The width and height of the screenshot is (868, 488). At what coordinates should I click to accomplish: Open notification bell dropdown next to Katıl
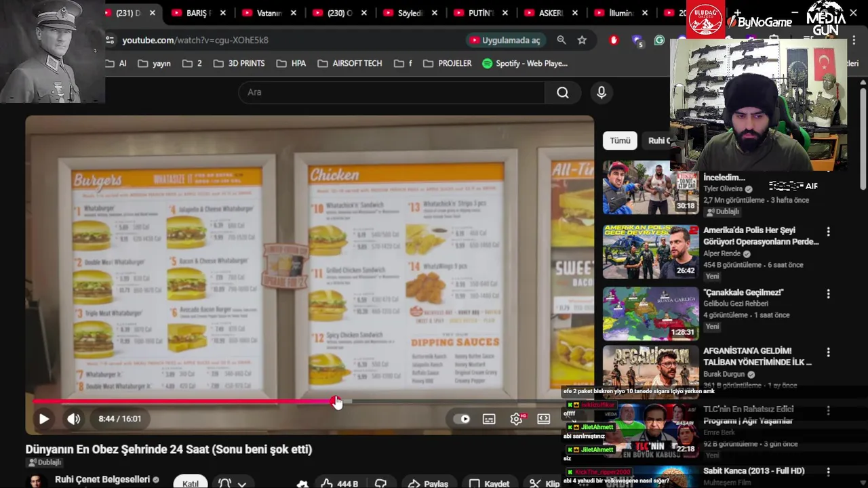(232, 483)
